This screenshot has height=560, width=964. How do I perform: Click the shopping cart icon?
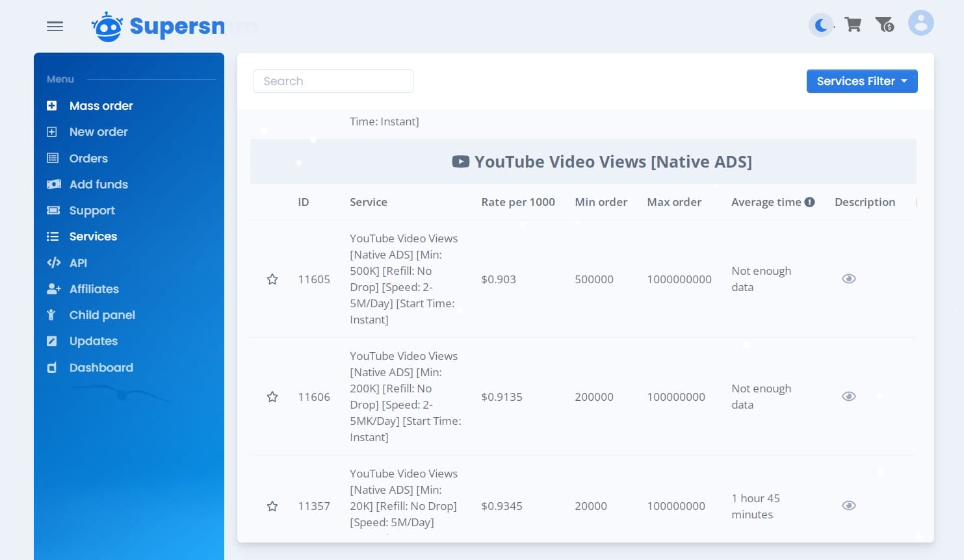point(853,25)
